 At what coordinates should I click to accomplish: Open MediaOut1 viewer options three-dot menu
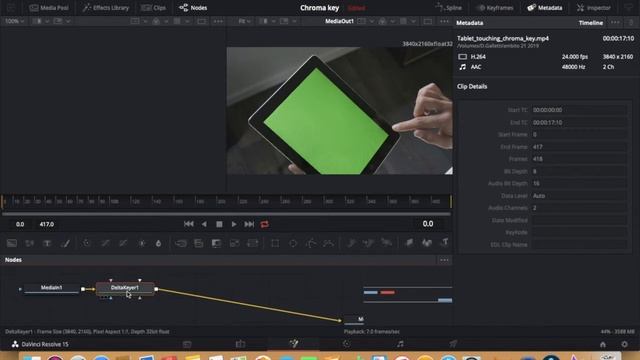[444, 21]
